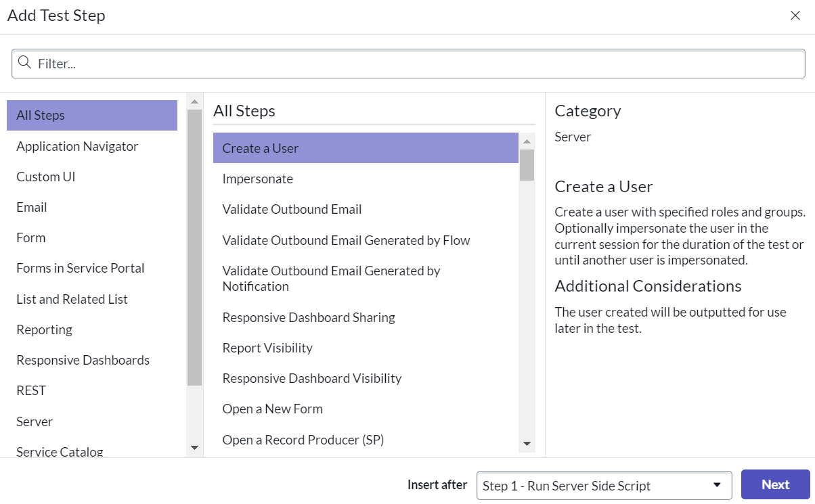
Task: Click the Next button
Action: (774, 484)
